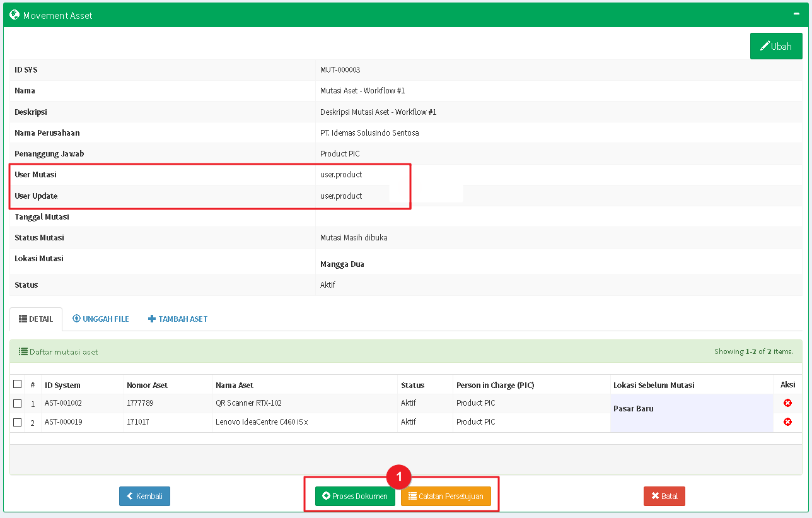Viewport: 812px width, 518px height.
Task: Open Catatan Persetujuan approval notes
Action: click(446, 497)
